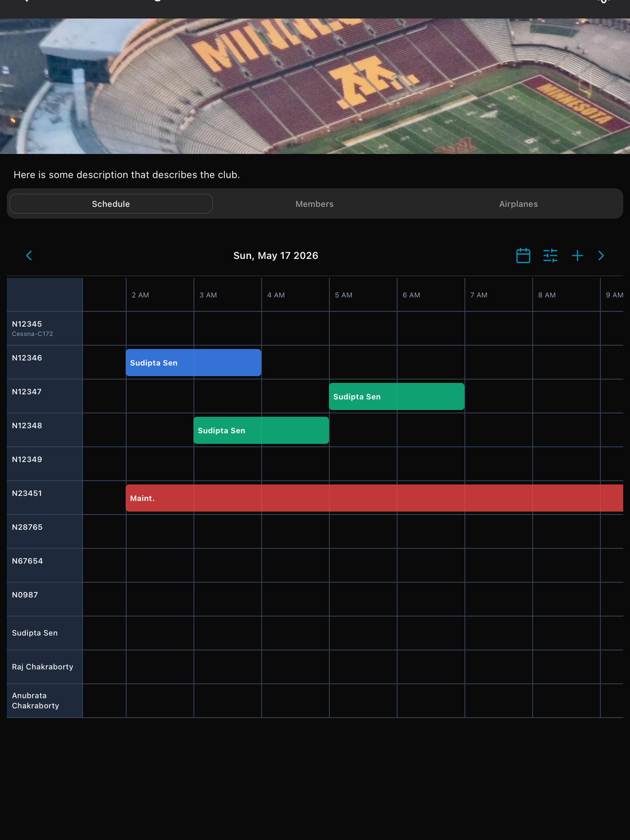The height and width of the screenshot is (840, 630).
Task: Select the N12349 airplane row header
Action: click(45, 464)
